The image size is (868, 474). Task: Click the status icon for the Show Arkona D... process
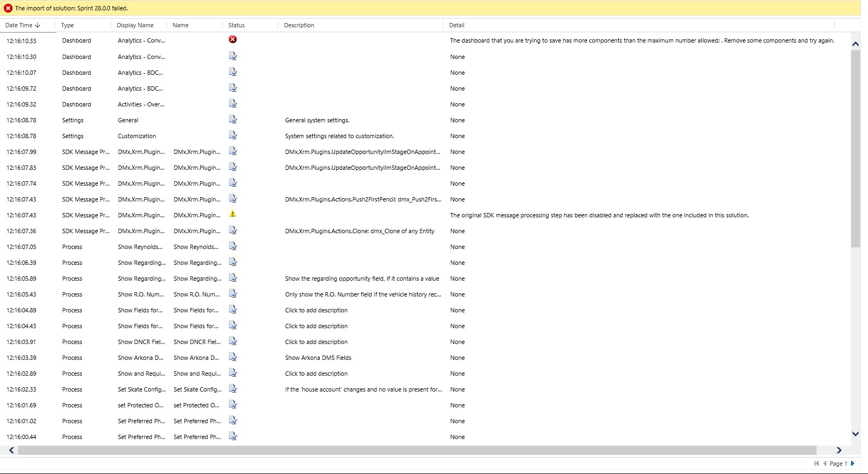pos(233,357)
